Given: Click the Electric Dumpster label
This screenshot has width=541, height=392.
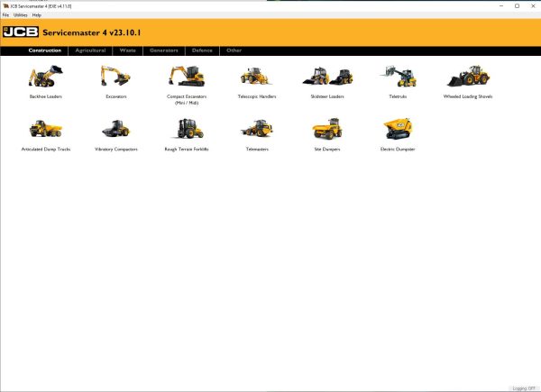Looking at the screenshot, I should tap(398, 150).
